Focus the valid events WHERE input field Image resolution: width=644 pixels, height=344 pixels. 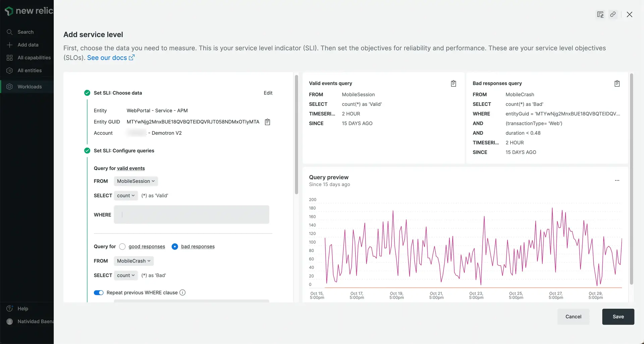tap(191, 215)
